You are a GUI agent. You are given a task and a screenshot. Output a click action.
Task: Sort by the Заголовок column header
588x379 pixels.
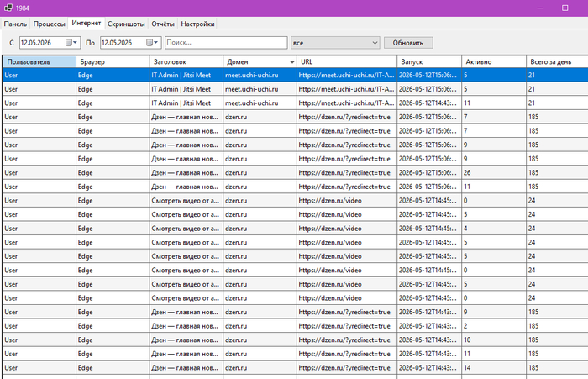click(x=186, y=62)
